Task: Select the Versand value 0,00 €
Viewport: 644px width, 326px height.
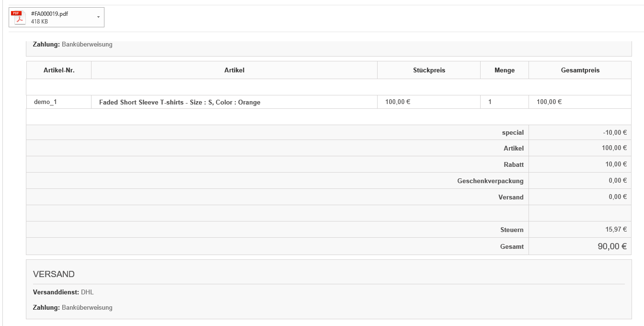Action: [618, 197]
